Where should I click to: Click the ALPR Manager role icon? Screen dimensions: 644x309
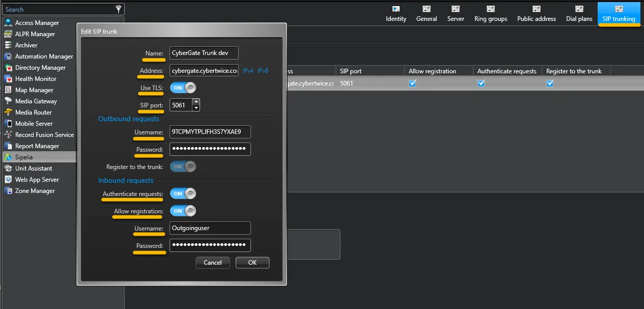pos(8,34)
